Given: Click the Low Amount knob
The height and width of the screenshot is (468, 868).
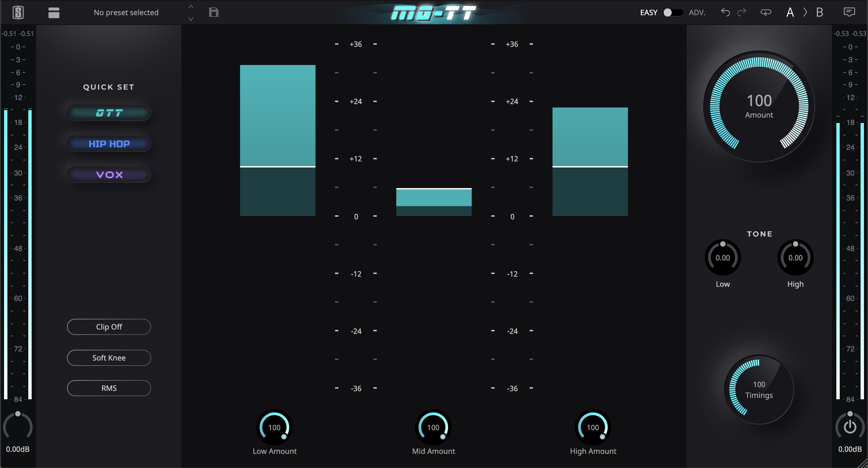Looking at the screenshot, I should (274, 427).
